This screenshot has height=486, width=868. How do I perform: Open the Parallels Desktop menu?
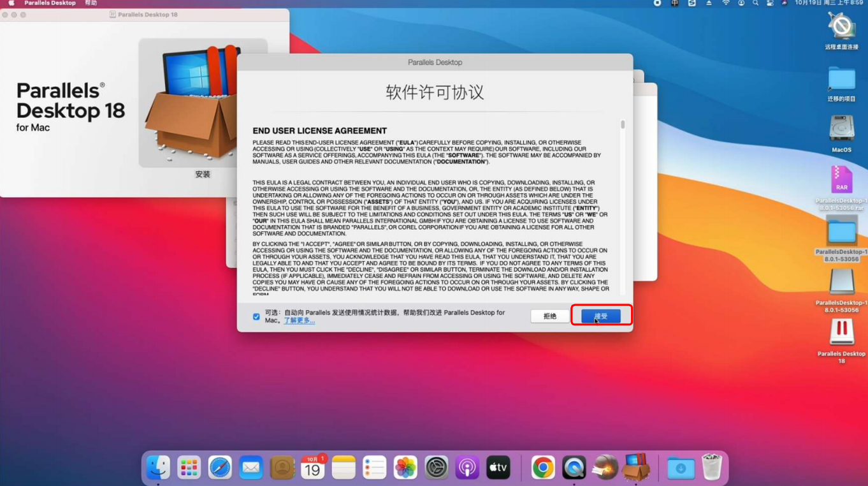(50, 3)
